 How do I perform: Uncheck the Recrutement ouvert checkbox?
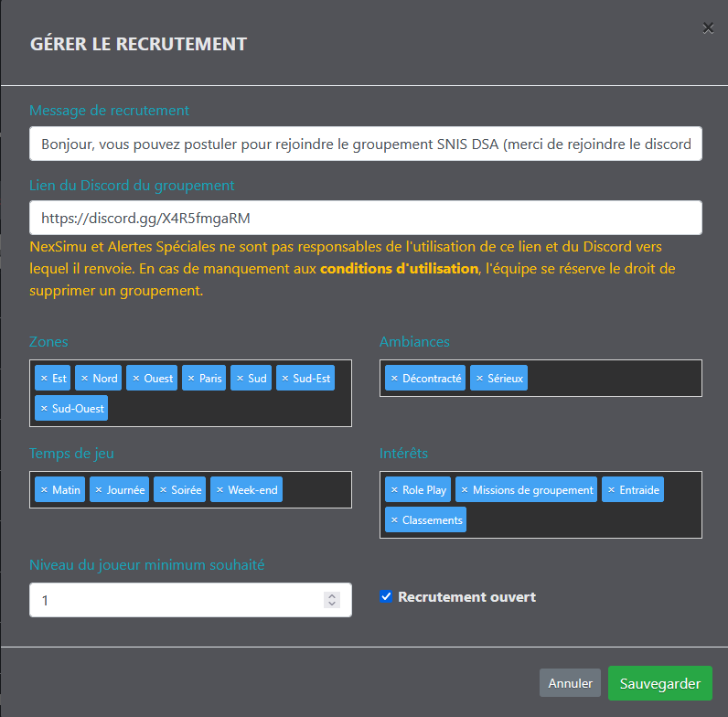(387, 597)
